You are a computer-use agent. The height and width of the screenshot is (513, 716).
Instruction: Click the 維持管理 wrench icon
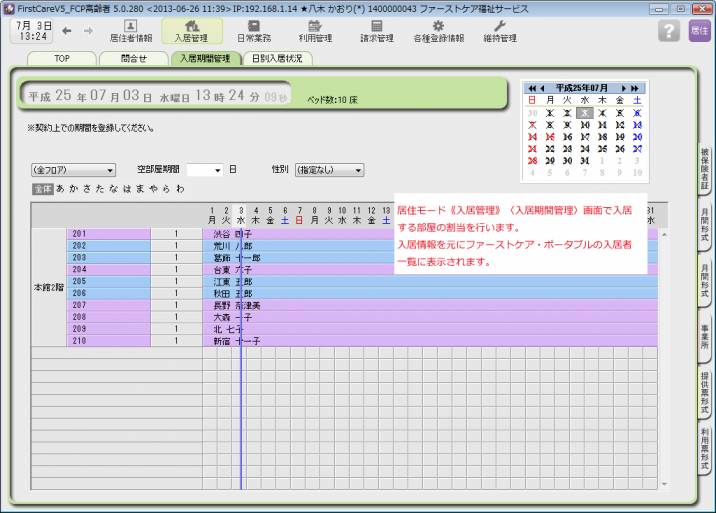tap(500, 31)
